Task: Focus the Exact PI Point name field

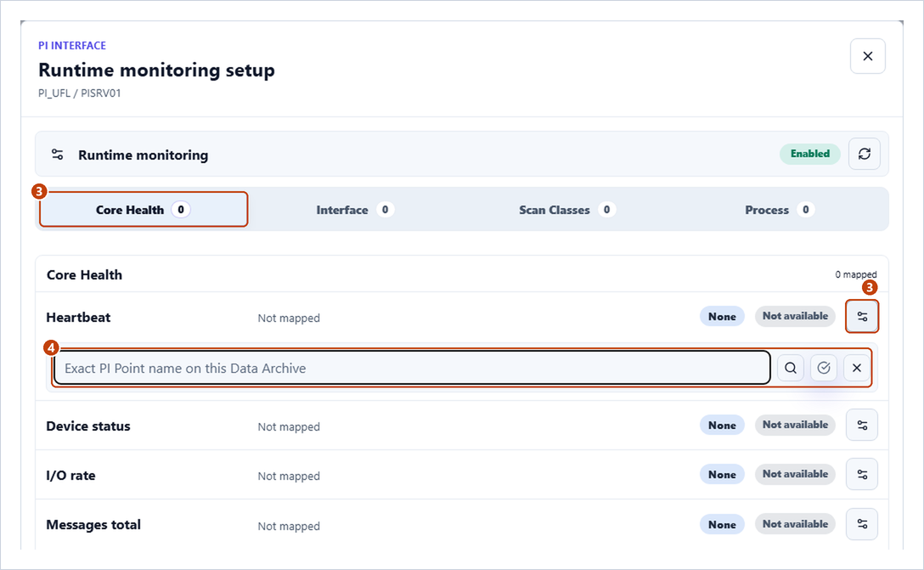Action: [x=412, y=368]
